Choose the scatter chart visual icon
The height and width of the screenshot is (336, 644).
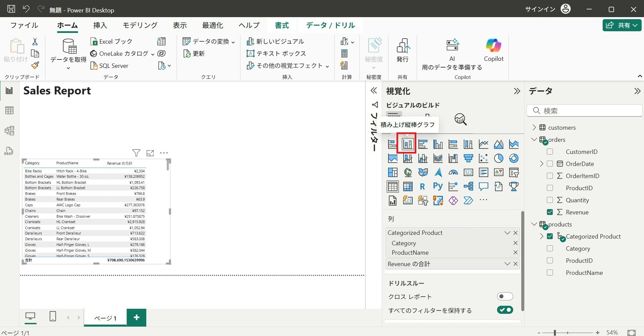(484, 158)
